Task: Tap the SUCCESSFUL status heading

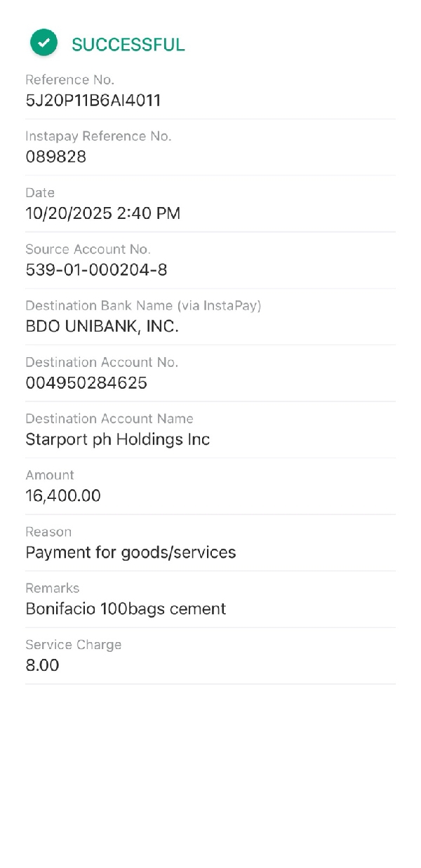Action: point(128,45)
